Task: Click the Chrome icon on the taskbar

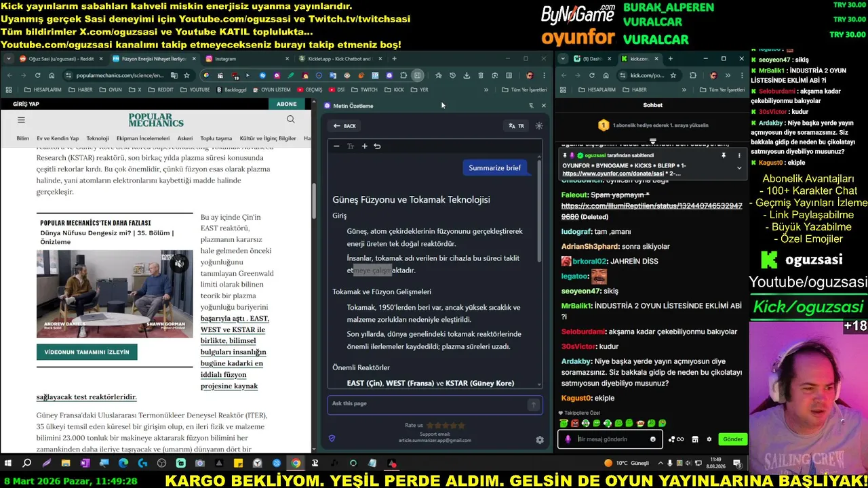Action: coord(296,464)
